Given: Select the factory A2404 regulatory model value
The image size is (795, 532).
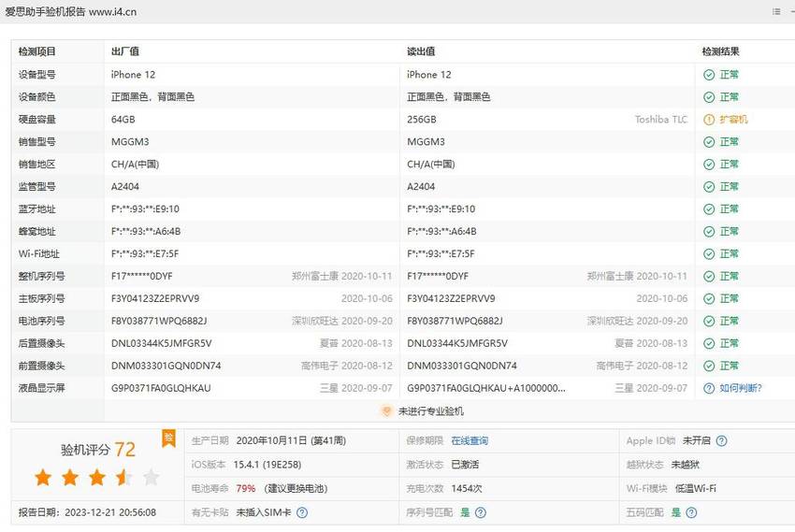Looking at the screenshot, I should [x=125, y=187].
